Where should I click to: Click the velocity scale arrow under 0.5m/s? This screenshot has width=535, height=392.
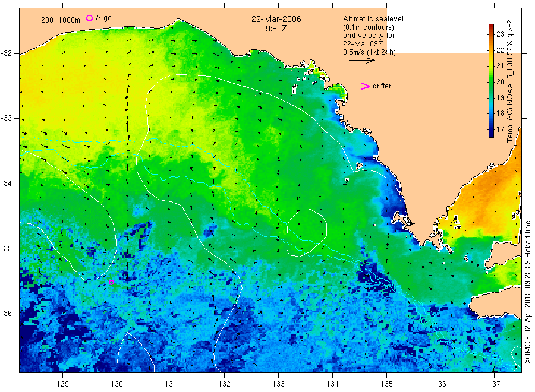[x=361, y=61]
